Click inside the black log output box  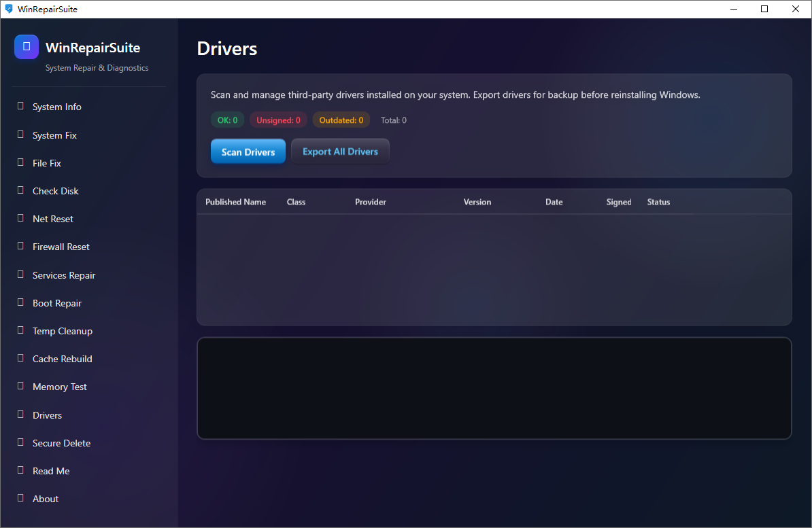[x=494, y=388]
